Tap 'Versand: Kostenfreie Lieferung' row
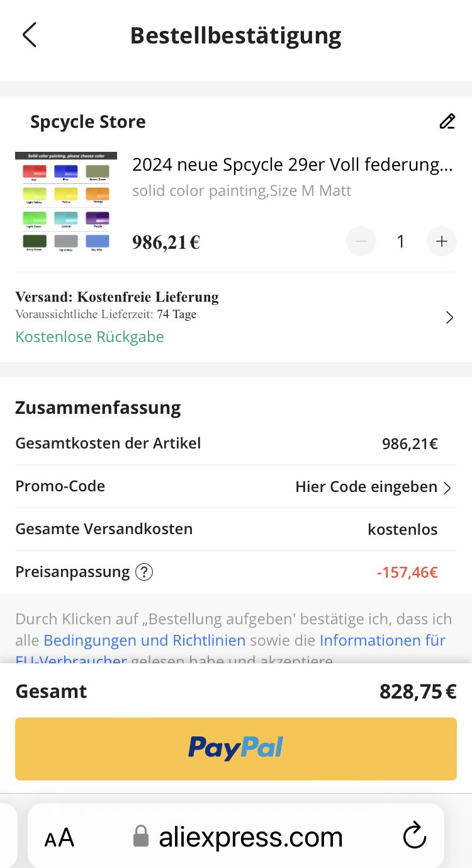472x868 pixels. click(x=117, y=297)
